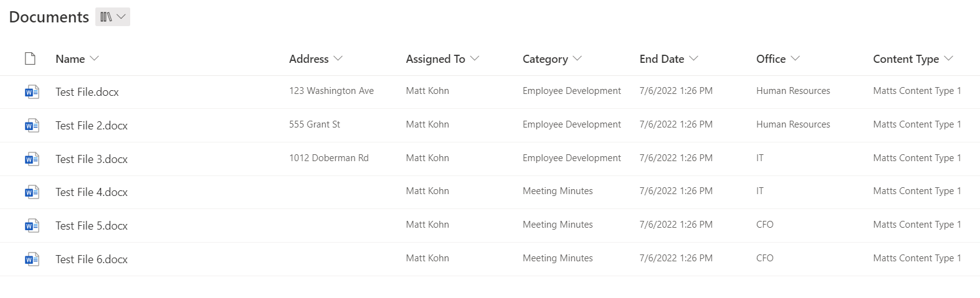Expand the Content Type column dropdown
The width and height of the screenshot is (980, 298).
click(x=913, y=58)
